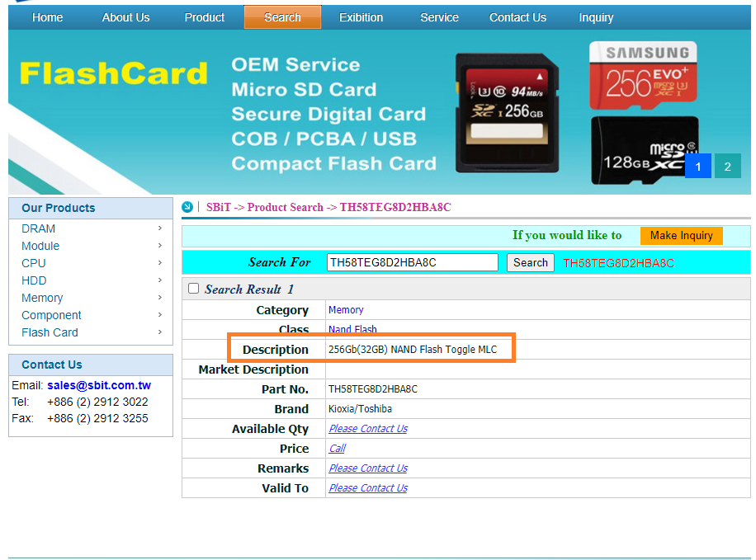Image resolution: width=756 pixels, height=560 pixels.
Task: Expand the Flash Card category
Action: tap(50, 332)
